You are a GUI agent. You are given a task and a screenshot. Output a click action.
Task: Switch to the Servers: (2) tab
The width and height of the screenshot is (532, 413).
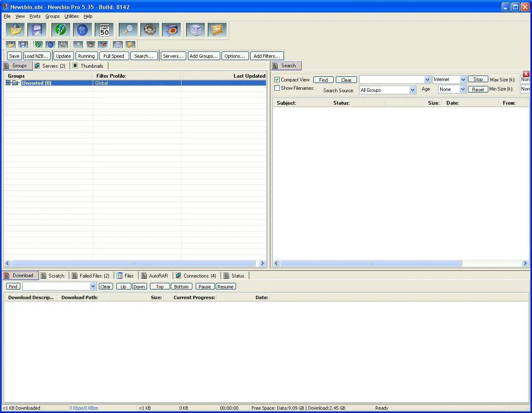pos(50,66)
